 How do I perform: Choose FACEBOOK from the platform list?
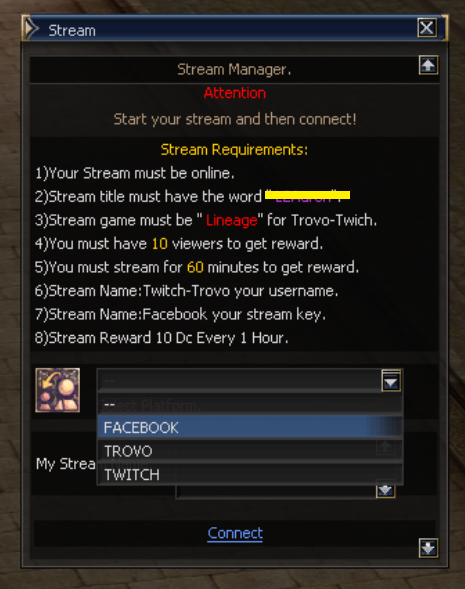point(249,427)
